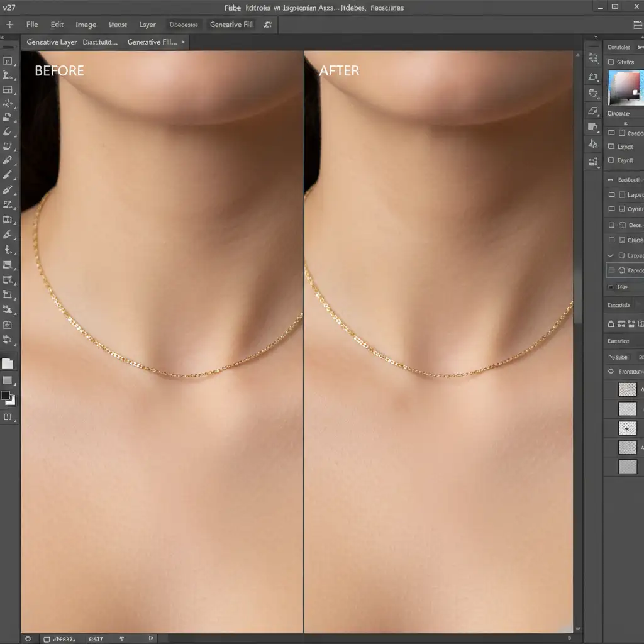Select the top layer thumbnail in the layers list
This screenshot has height=644, width=644.
(x=627, y=390)
